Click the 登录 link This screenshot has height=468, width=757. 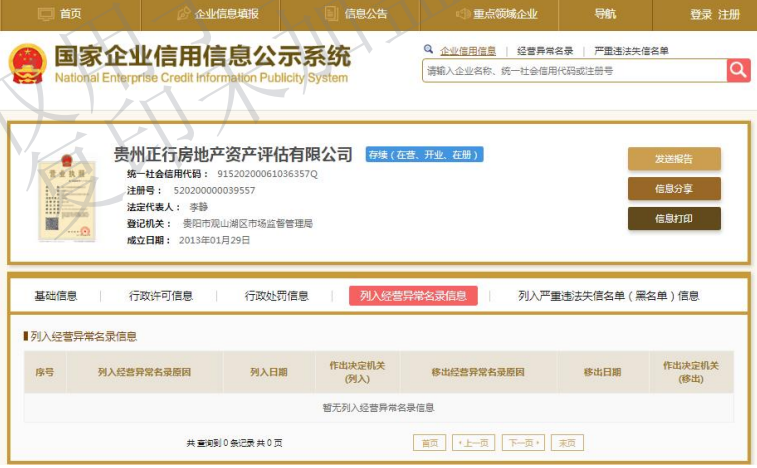pos(701,14)
